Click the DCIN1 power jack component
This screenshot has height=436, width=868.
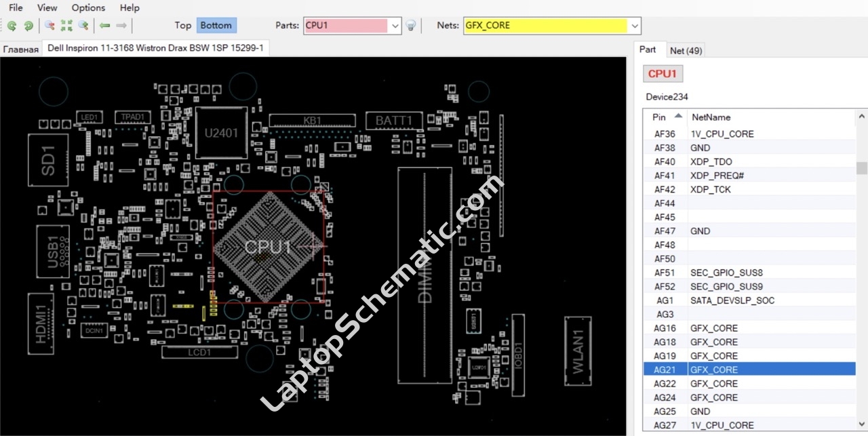coord(94,331)
